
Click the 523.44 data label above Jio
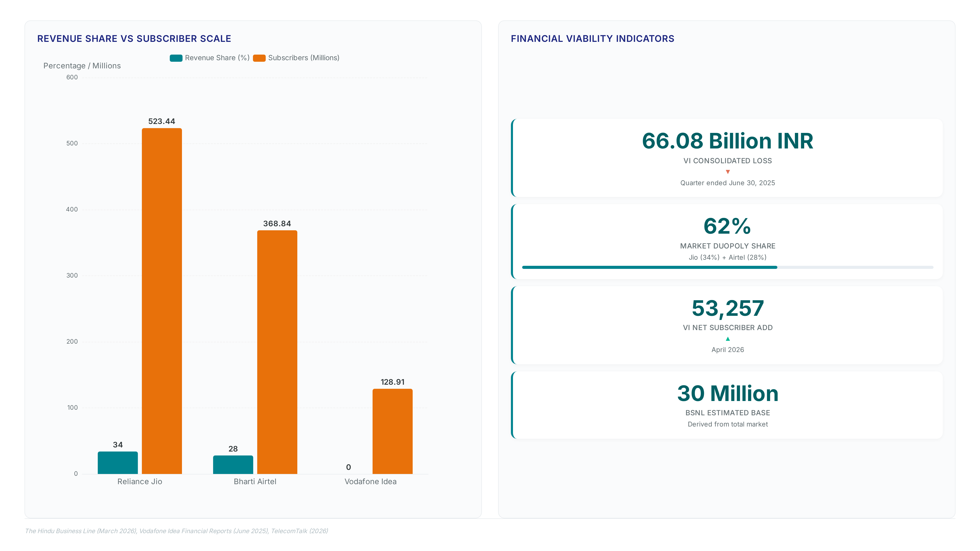tap(162, 121)
